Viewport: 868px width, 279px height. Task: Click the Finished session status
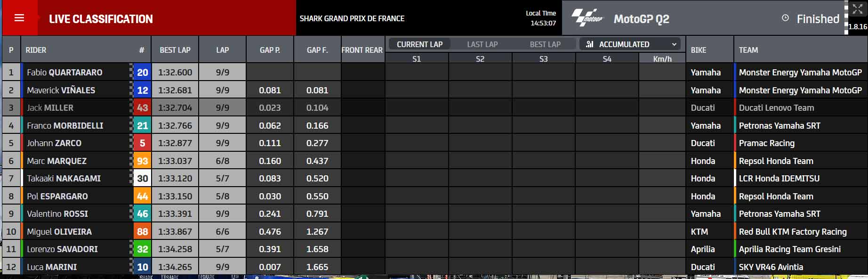(x=818, y=19)
